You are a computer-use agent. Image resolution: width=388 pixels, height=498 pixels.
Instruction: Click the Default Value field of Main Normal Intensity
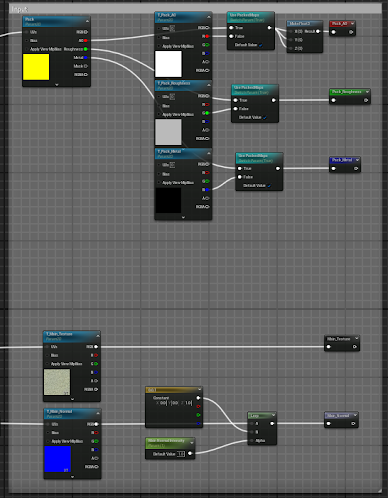(180, 454)
